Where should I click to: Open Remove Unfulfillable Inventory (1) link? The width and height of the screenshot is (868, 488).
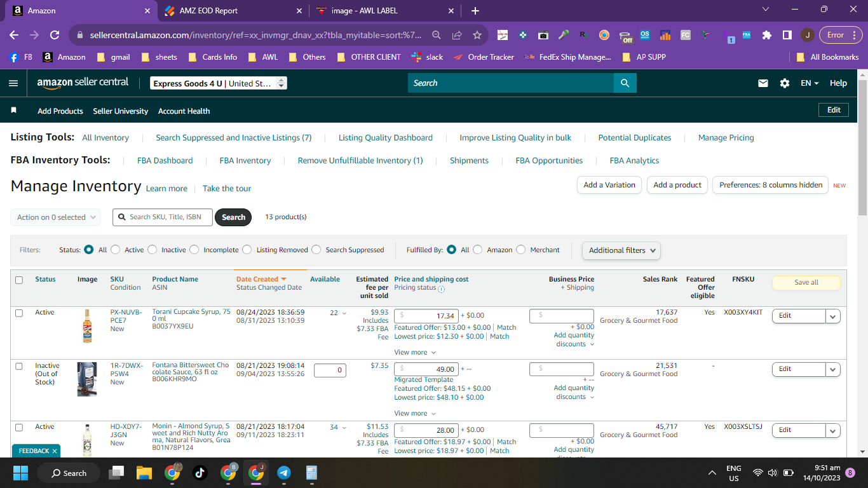click(360, 161)
